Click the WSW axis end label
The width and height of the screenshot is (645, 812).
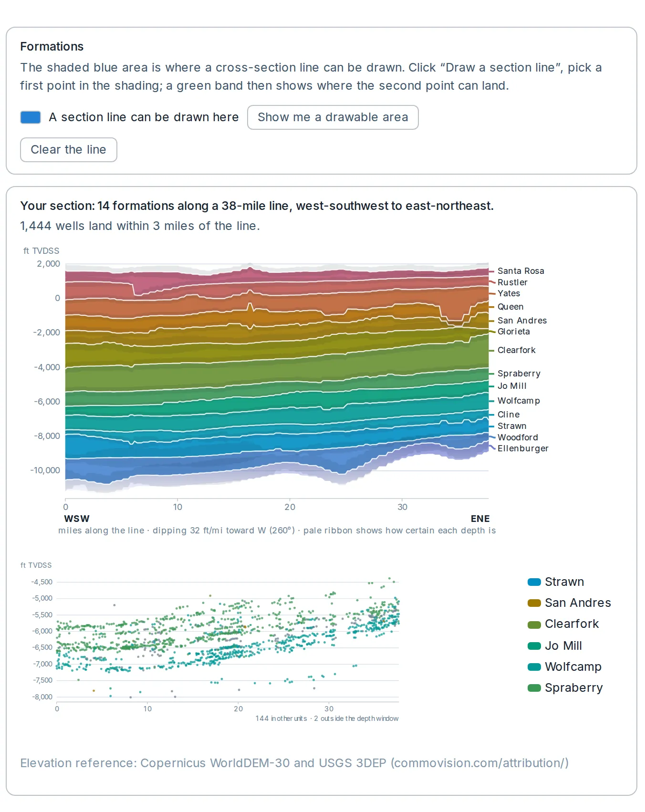[77, 519]
